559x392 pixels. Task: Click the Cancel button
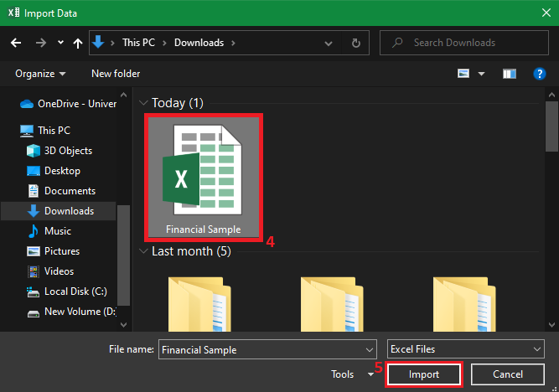click(508, 374)
